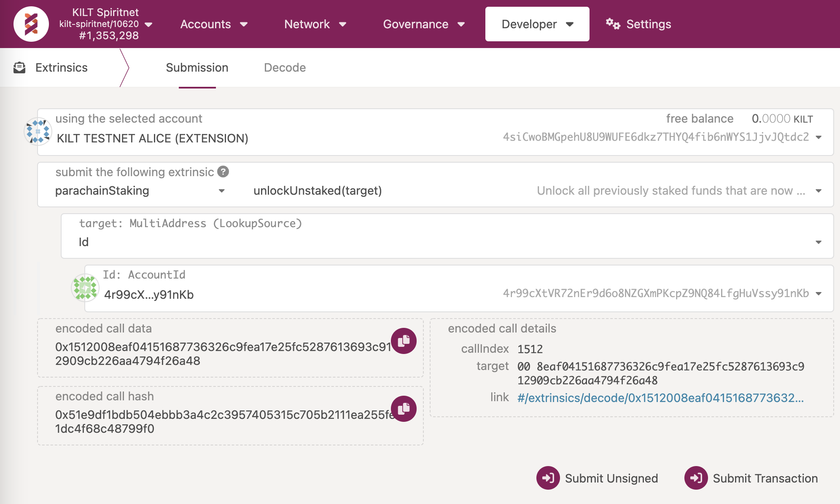The width and height of the screenshot is (840, 504).
Task: Click the KILT Spiritnet logo icon
Action: 31,24
